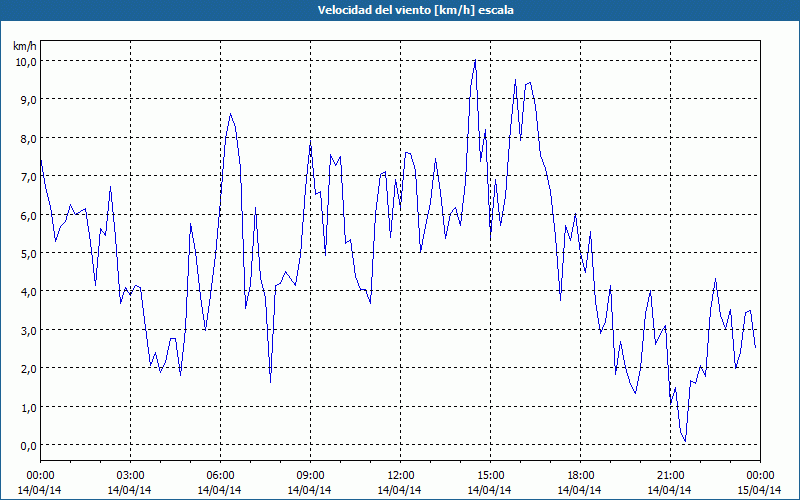Screen dimensions: 800x500
Task: Click the '14/04/14' date under 18:00
Action: (580, 490)
